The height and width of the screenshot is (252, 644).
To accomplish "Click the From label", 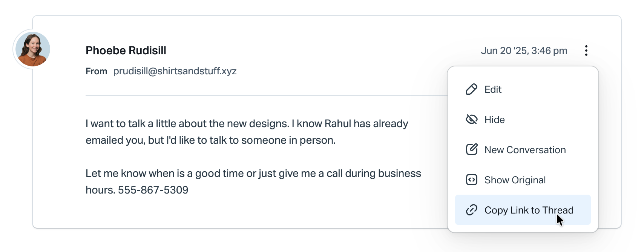I will (x=96, y=71).
